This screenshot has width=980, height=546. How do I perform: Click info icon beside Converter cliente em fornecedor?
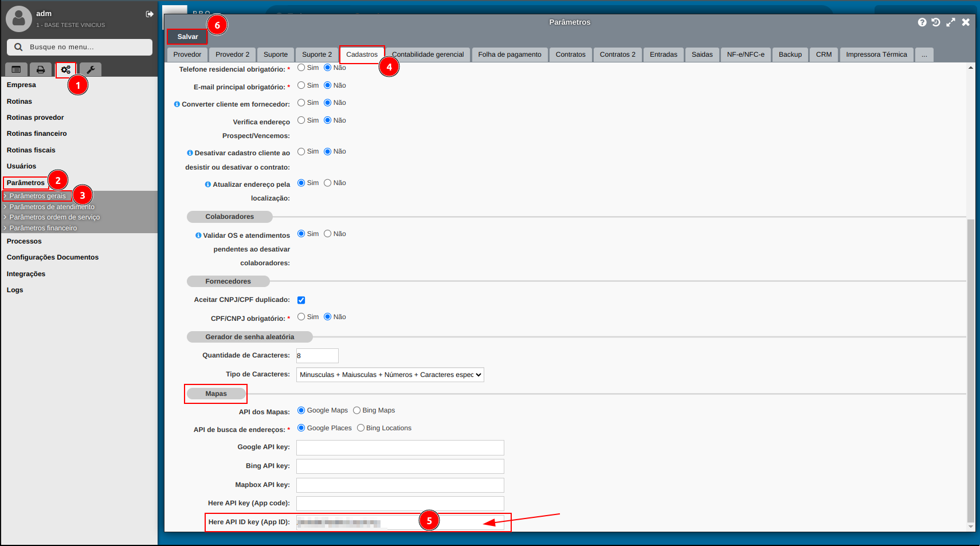(x=177, y=104)
